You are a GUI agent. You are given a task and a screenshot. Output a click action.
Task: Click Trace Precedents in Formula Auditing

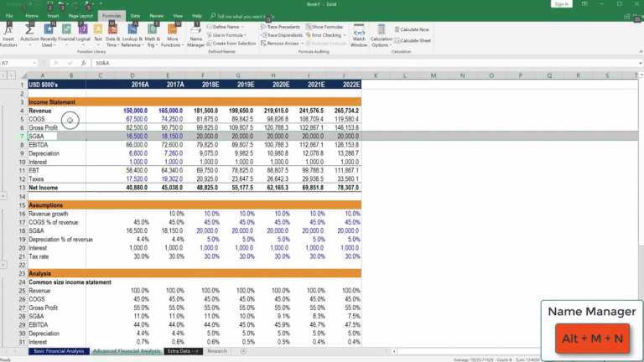coord(282,27)
